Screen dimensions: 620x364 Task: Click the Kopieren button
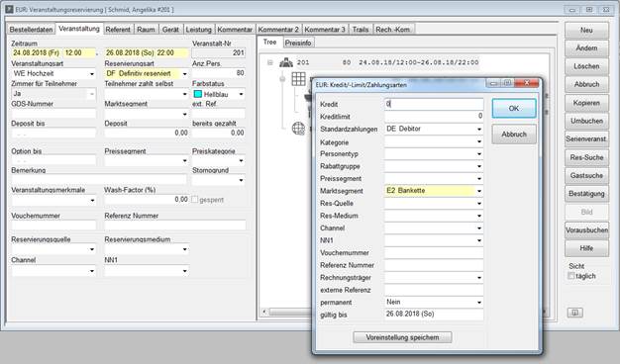[586, 103]
